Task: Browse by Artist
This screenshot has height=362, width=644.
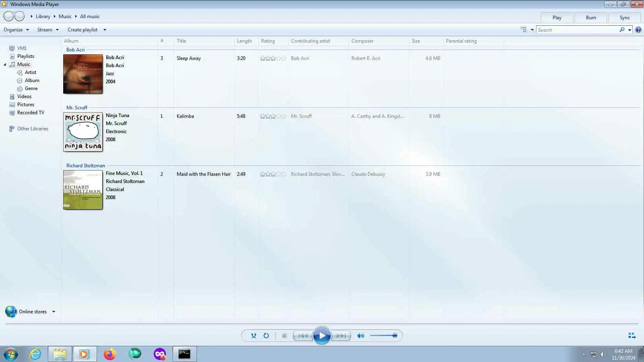Action: [27, 72]
